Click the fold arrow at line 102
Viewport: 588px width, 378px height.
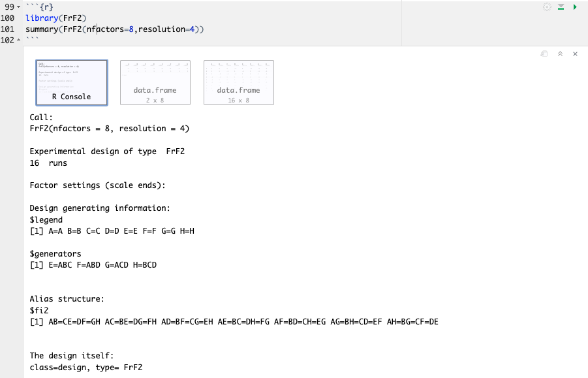click(x=18, y=40)
